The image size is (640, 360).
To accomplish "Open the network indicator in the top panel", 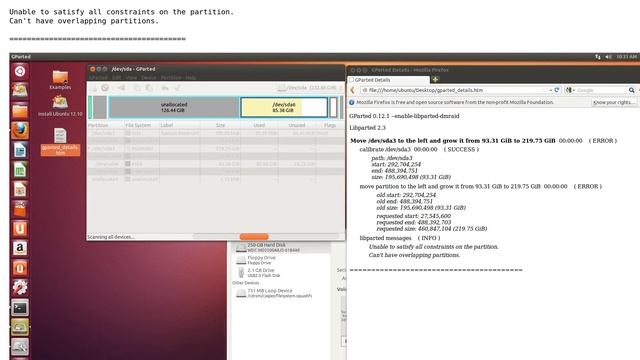I will tap(598, 57).
